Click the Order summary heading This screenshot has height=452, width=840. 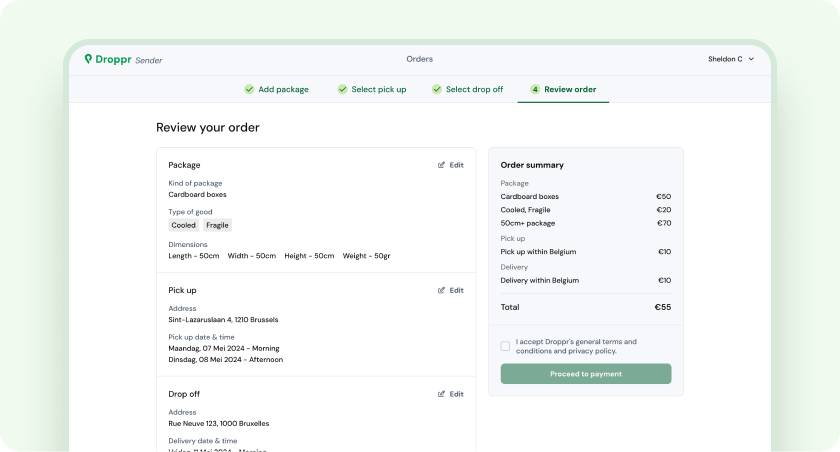coord(532,165)
